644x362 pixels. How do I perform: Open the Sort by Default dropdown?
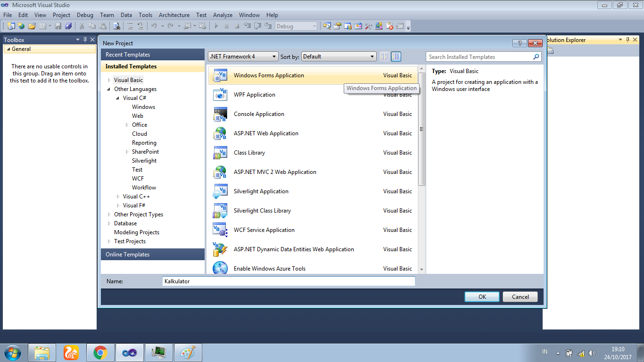[x=339, y=57]
